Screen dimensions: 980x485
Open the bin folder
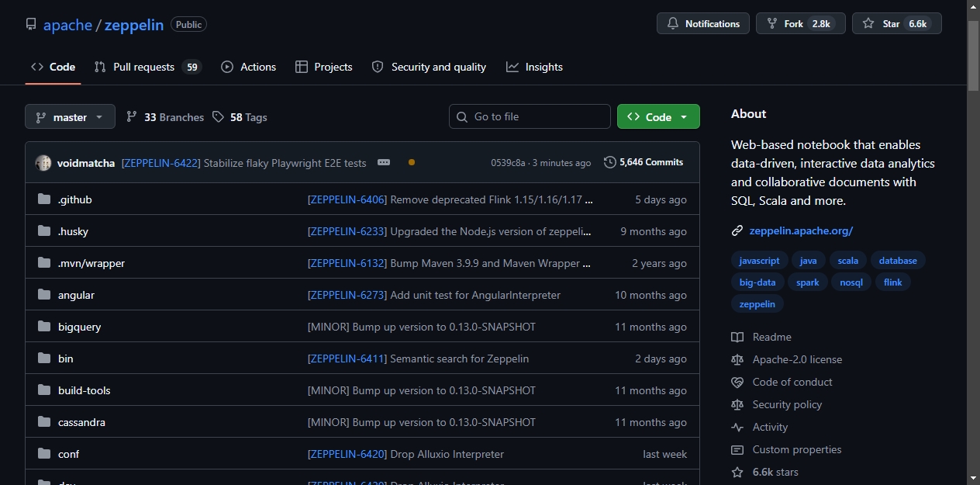(66, 359)
